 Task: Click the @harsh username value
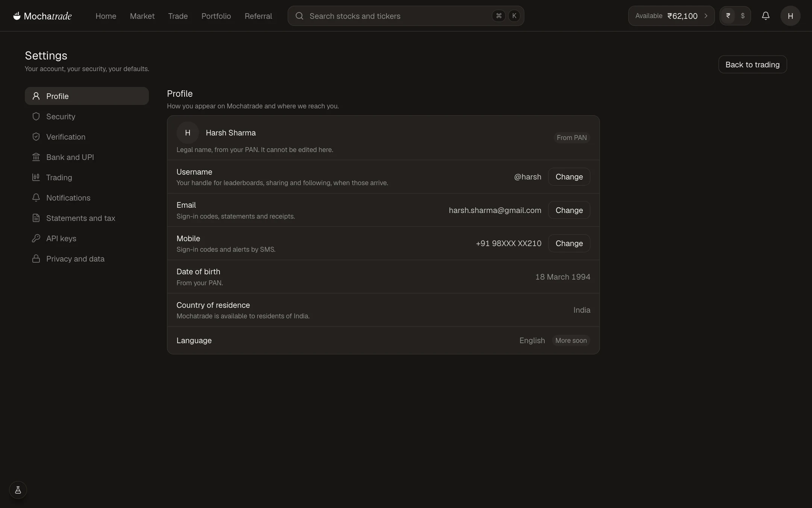527,176
